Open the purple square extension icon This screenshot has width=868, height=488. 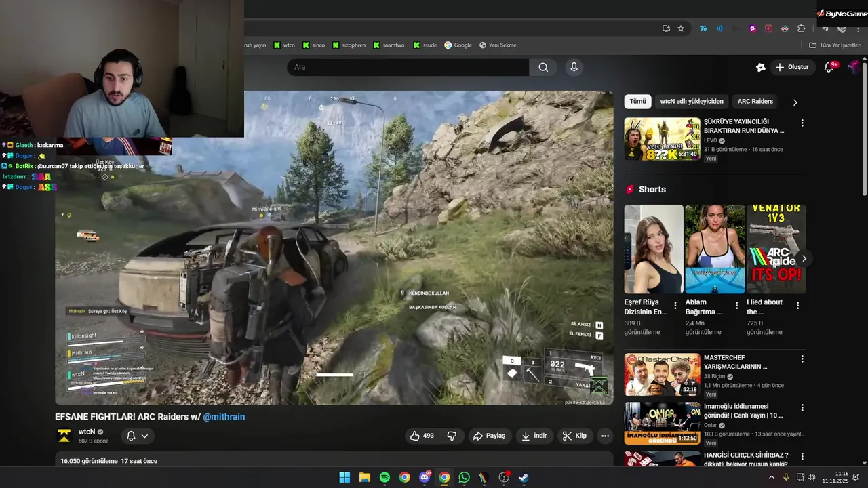click(x=752, y=28)
